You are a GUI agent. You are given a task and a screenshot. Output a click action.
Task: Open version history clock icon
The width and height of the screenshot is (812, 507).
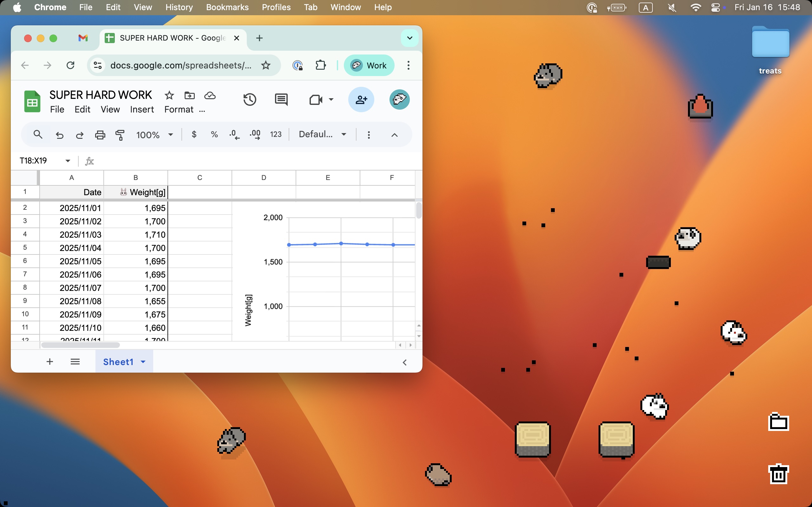pyautogui.click(x=250, y=99)
